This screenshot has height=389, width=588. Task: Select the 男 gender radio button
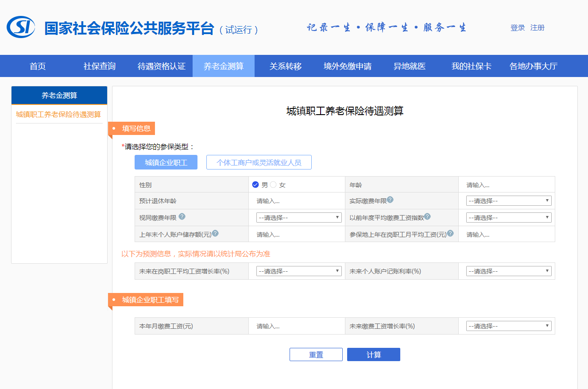(x=255, y=185)
